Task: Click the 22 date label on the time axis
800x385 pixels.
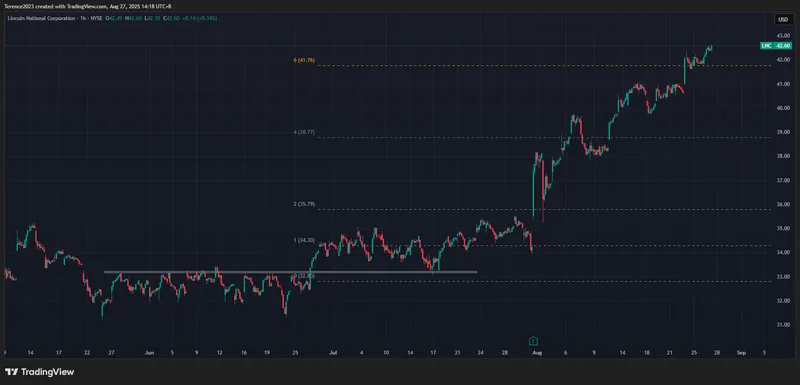Action: tap(87, 352)
